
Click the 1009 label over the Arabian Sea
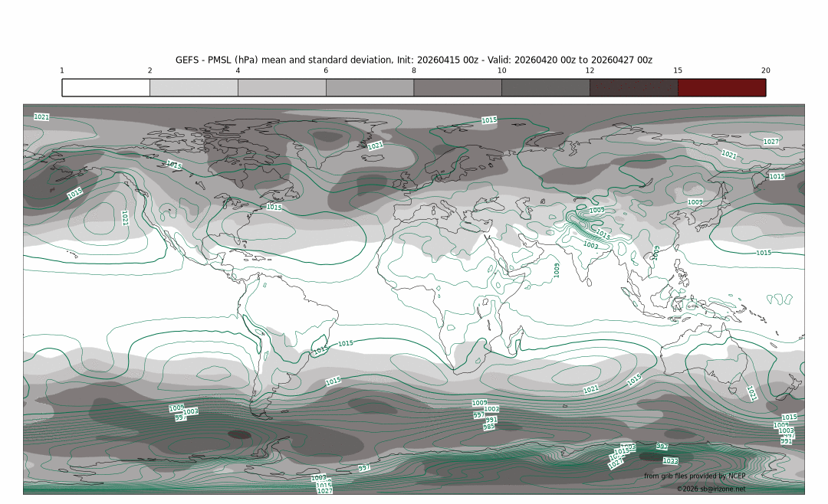coord(557,270)
